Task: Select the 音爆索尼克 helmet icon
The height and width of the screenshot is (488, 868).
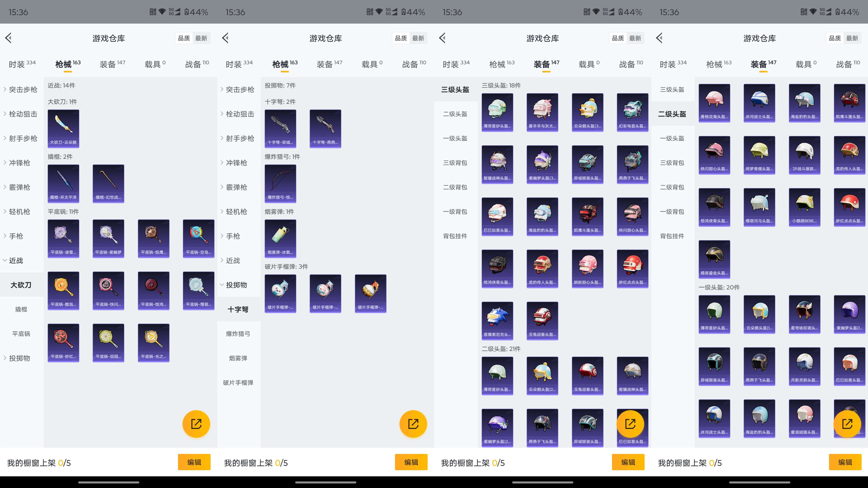Action: (497, 320)
